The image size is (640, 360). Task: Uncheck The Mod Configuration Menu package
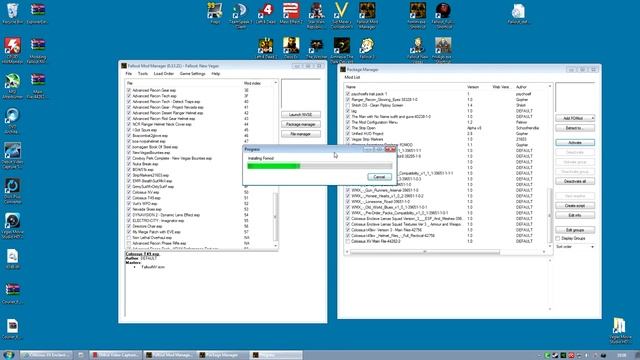pyautogui.click(x=348, y=122)
